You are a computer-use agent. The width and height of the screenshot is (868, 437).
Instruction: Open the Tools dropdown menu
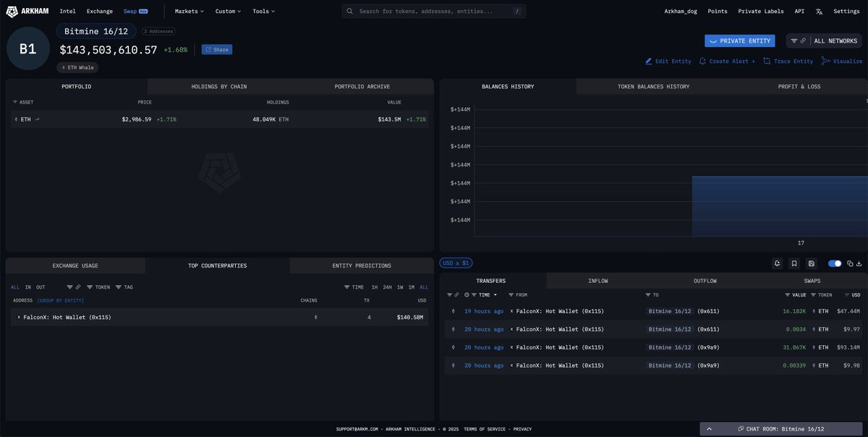pyautogui.click(x=263, y=12)
